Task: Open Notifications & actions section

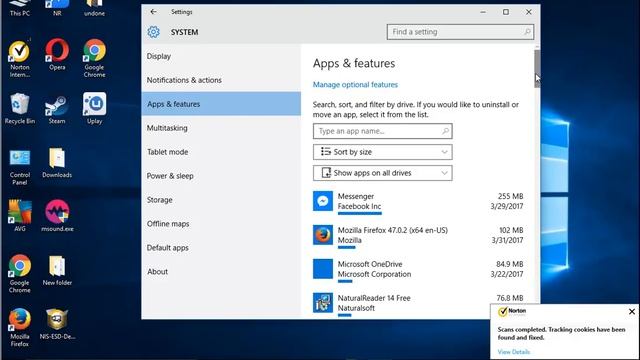Action: click(221, 80)
